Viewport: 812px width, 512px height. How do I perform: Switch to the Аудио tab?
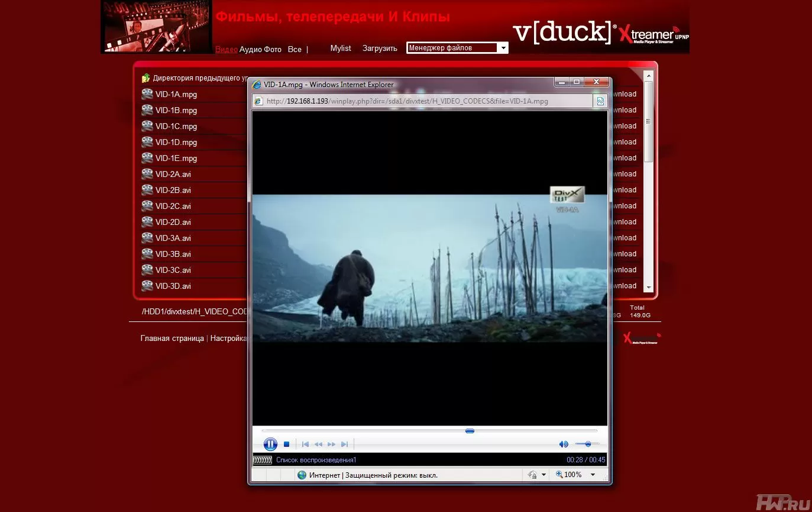click(251, 49)
